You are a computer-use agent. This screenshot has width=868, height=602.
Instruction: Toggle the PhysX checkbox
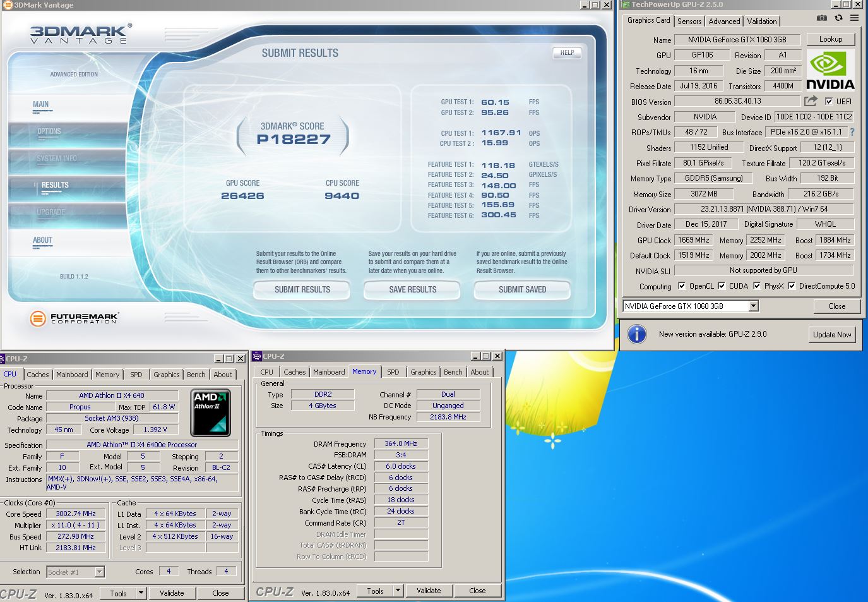pyautogui.click(x=756, y=286)
